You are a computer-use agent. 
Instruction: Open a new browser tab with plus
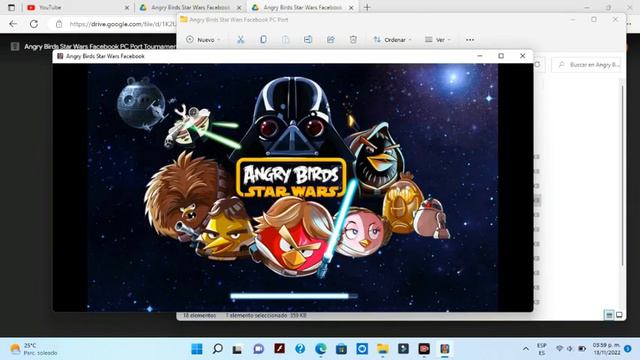pyautogui.click(x=367, y=7)
